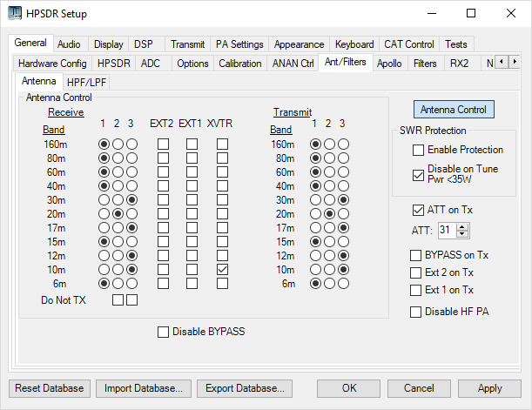The width and height of the screenshot is (532, 410).
Task: Open the Apollo sub-tab
Action: (389, 64)
